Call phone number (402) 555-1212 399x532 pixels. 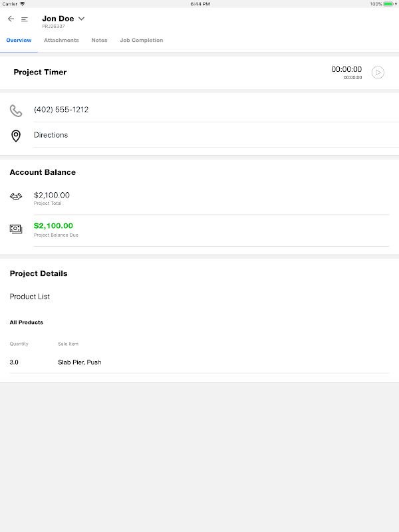[61, 110]
